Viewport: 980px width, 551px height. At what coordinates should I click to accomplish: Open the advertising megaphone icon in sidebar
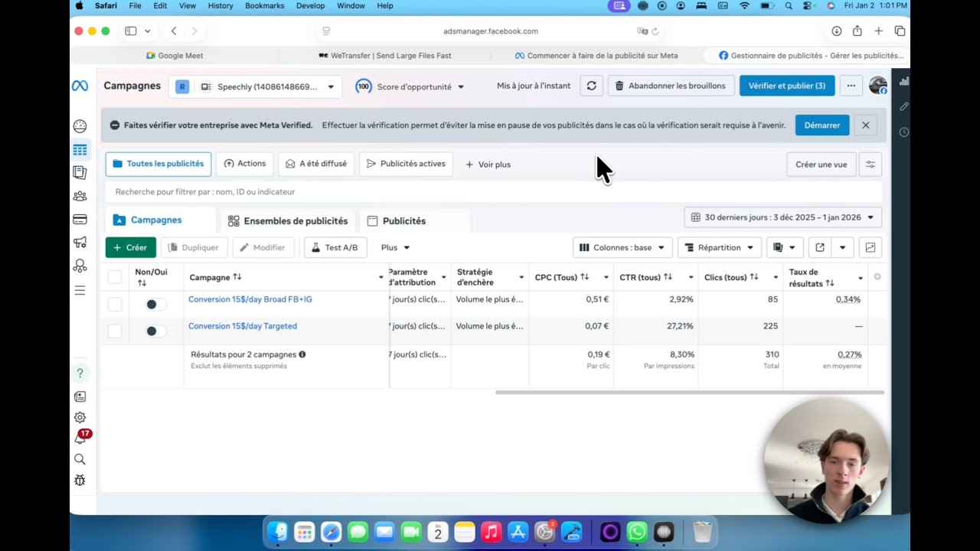[80, 243]
